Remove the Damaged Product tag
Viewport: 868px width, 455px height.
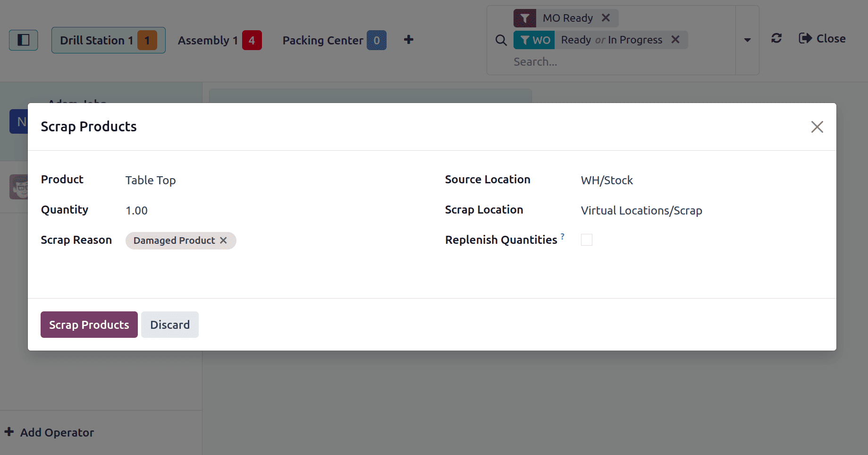[x=223, y=240]
